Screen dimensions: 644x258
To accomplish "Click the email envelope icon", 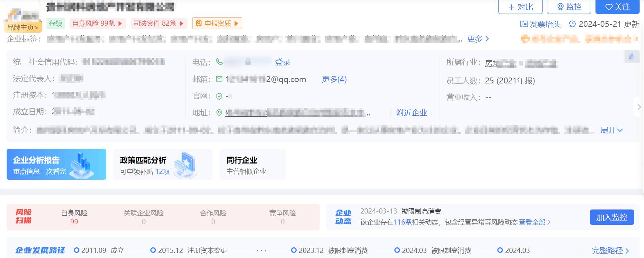I will 219,79.
